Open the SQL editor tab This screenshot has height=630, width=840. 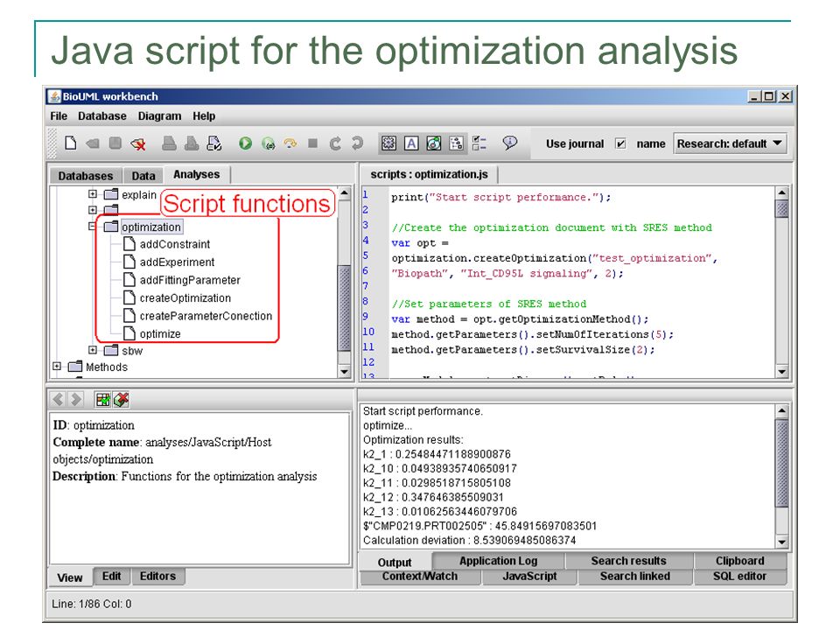click(x=740, y=577)
